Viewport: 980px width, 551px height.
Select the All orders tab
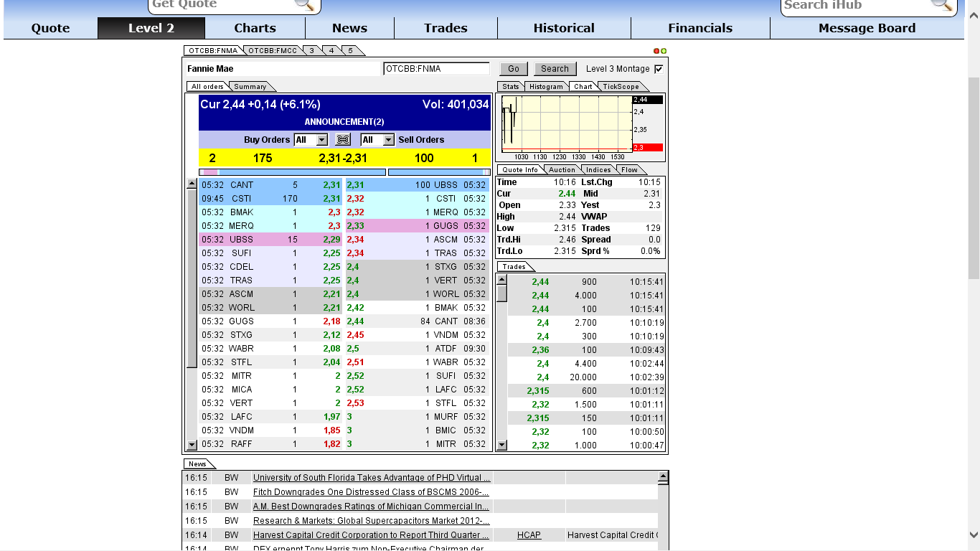tap(208, 87)
